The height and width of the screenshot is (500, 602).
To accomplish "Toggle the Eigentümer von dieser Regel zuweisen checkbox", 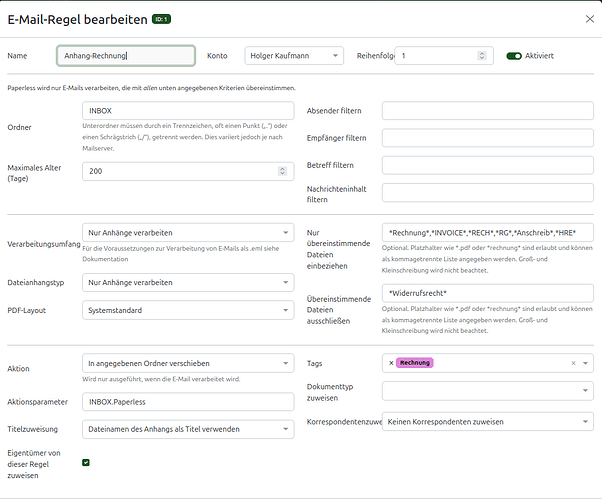I will click(86, 462).
